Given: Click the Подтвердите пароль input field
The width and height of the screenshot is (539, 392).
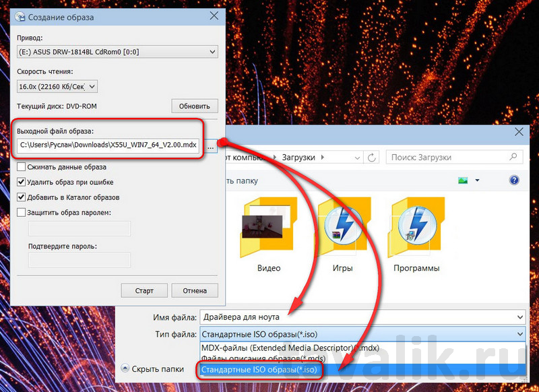Looking at the screenshot, I should tap(80, 260).
